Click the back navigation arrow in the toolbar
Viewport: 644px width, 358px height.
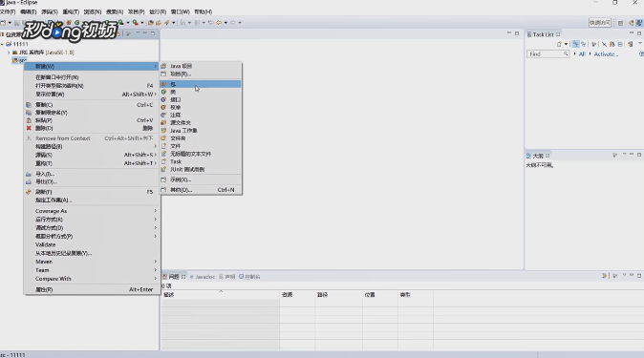point(219,23)
